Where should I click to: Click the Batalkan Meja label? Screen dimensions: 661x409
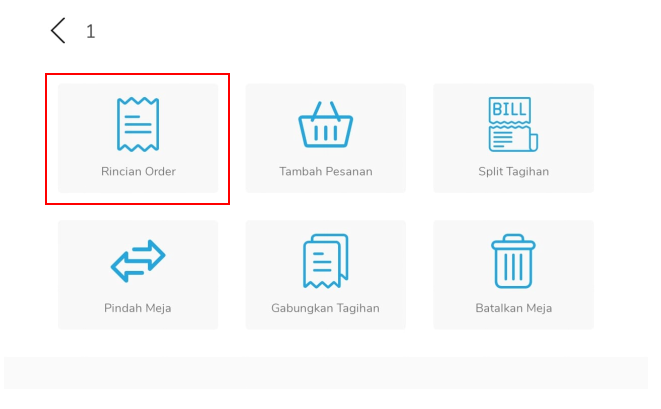tap(513, 308)
